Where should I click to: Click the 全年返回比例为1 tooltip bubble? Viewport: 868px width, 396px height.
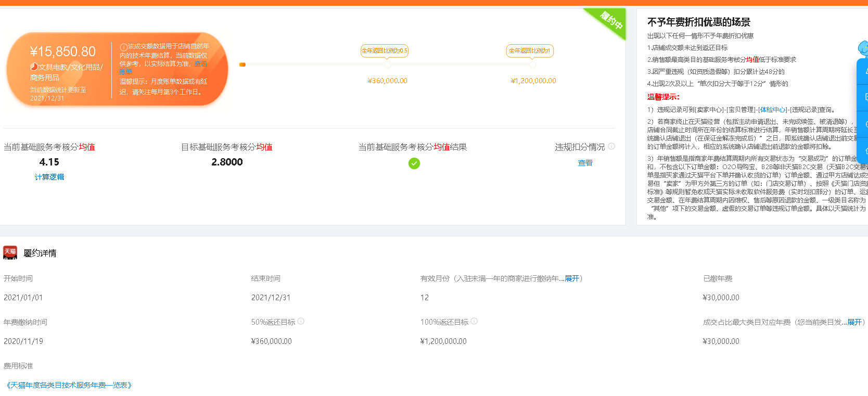click(x=530, y=50)
